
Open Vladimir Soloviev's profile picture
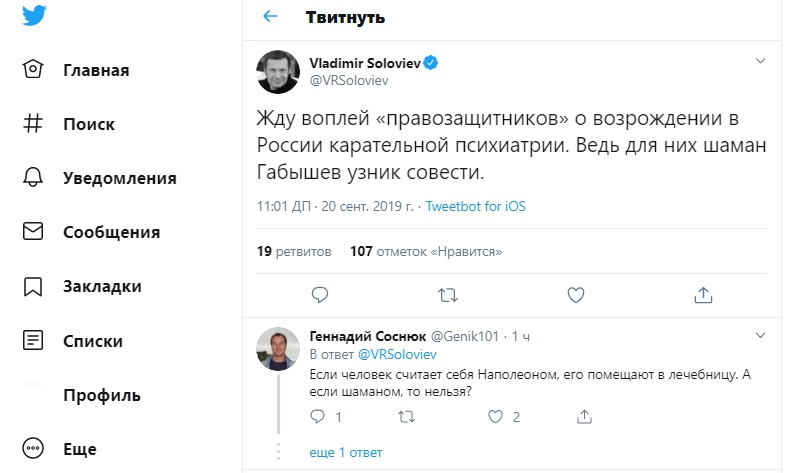point(276,72)
